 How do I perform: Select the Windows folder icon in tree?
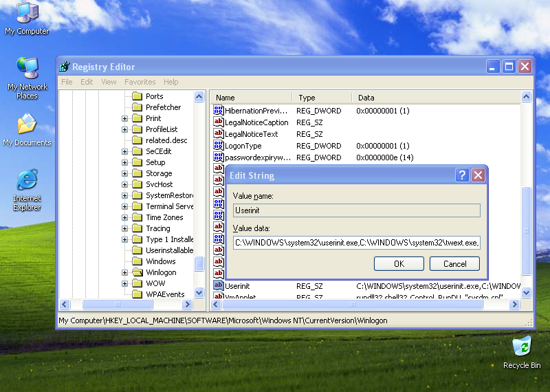point(137,261)
